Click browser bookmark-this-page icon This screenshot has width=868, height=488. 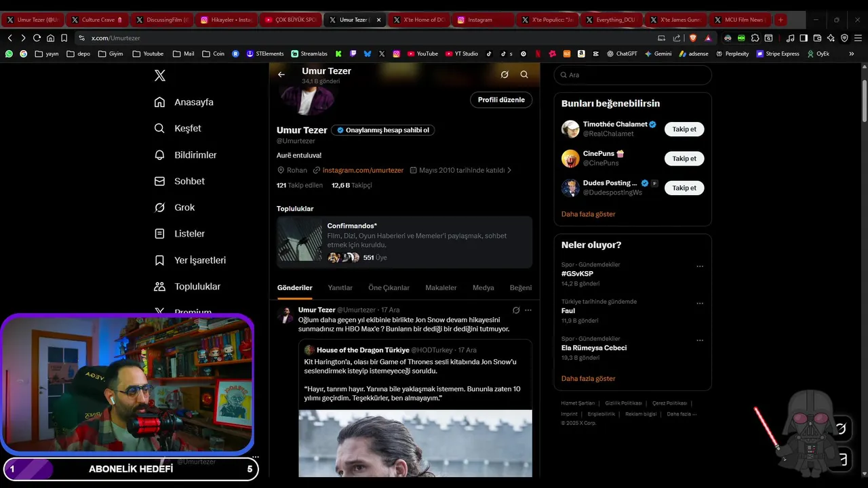(64, 38)
